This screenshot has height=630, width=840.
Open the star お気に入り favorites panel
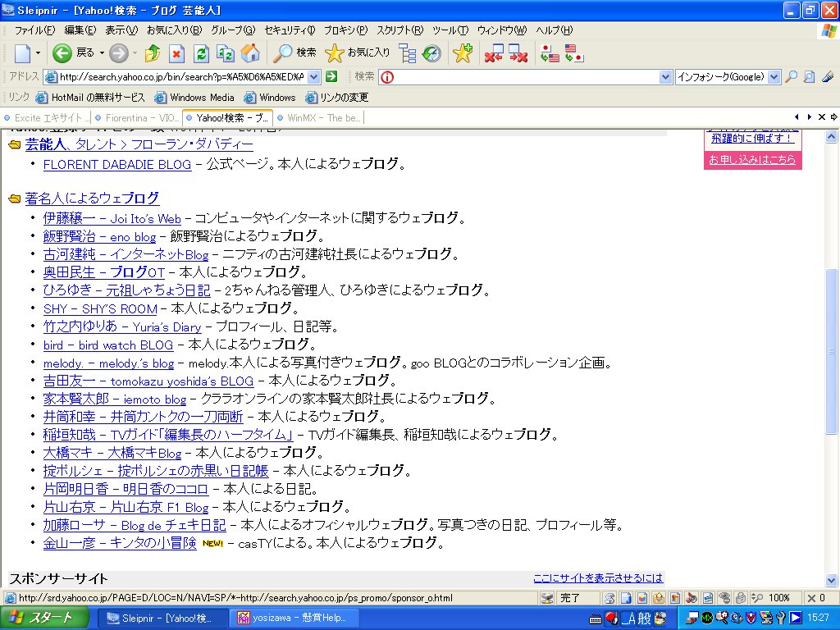pyautogui.click(x=358, y=52)
